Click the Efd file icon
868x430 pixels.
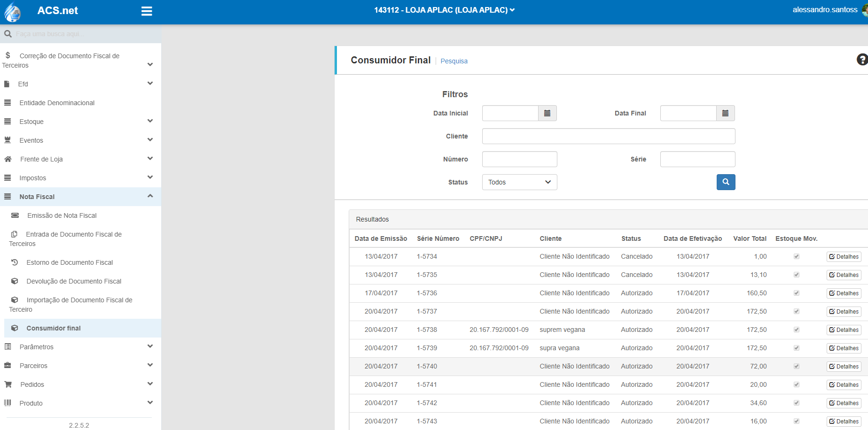pos(7,84)
